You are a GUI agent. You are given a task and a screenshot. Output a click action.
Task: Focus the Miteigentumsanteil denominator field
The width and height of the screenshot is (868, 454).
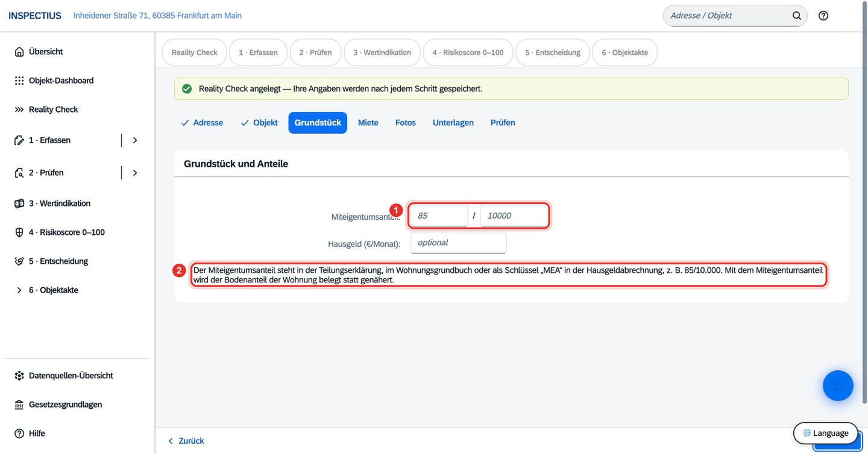point(514,216)
